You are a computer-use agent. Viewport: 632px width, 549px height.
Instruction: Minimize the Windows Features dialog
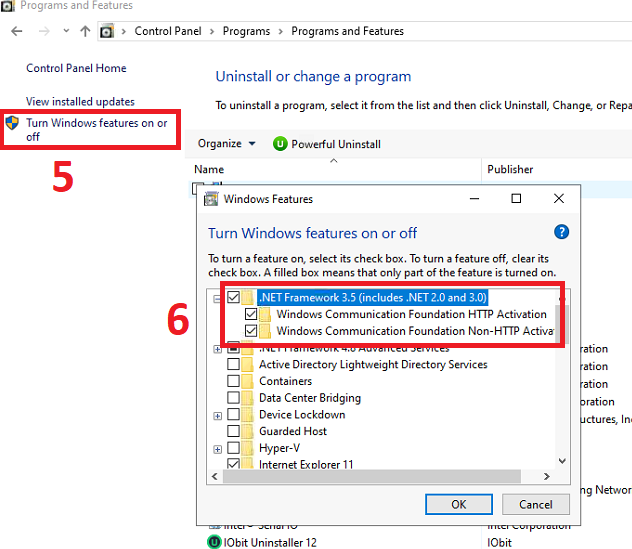pyautogui.click(x=474, y=199)
